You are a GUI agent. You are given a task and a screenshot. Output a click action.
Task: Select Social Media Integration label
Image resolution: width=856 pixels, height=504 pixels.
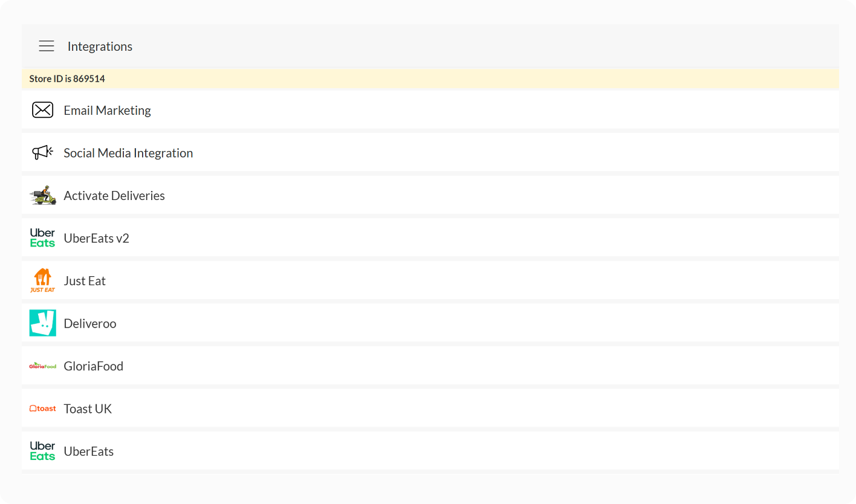tap(128, 153)
